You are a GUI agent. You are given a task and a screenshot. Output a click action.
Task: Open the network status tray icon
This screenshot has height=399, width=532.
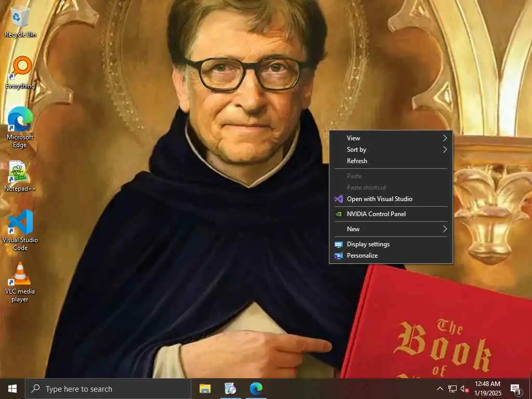(453, 389)
